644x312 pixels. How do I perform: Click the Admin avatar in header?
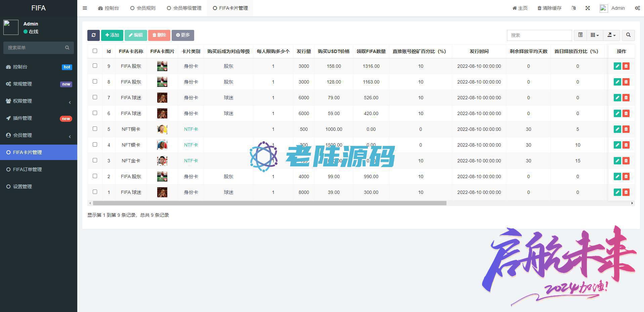[604, 8]
